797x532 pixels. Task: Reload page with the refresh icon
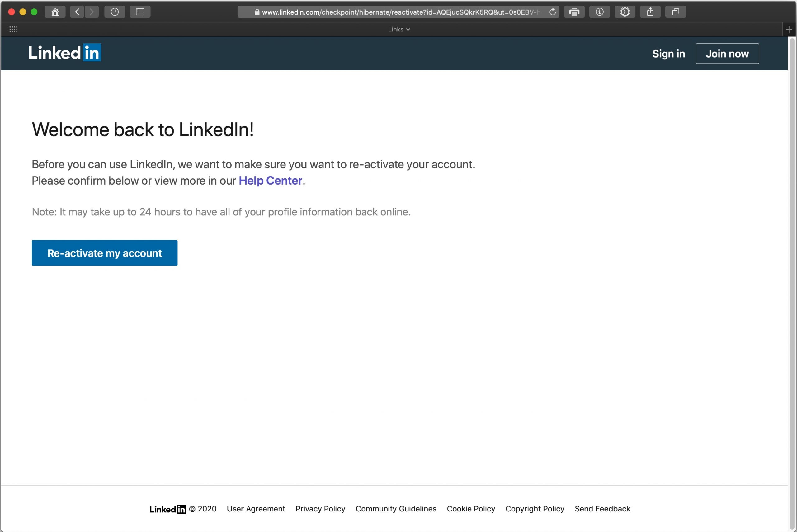pos(552,12)
